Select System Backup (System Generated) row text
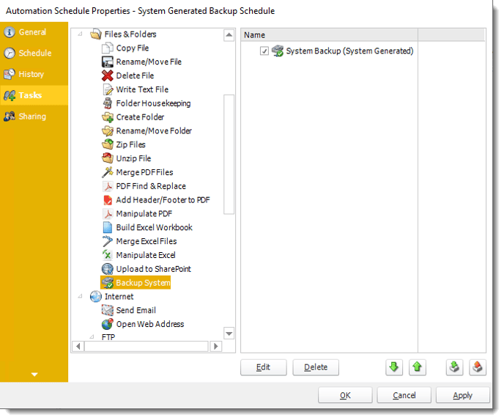The width and height of the screenshot is (504, 420). click(x=349, y=51)
